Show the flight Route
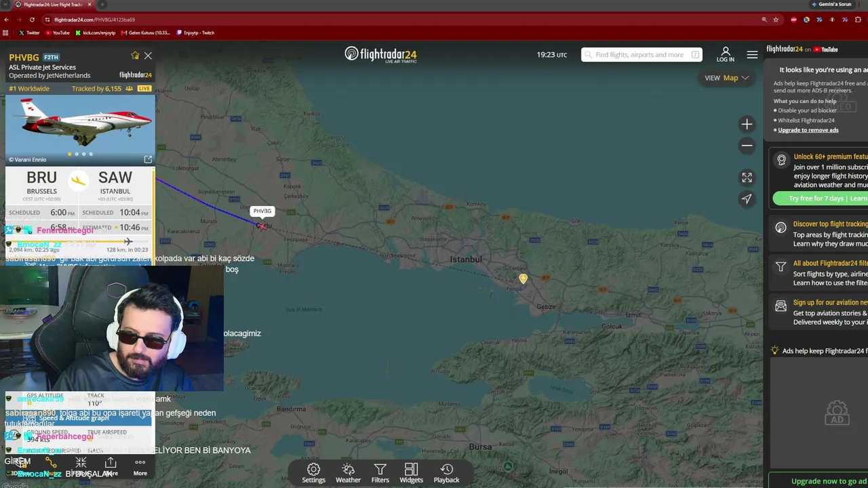Viewport: 868px width, 488px height. tap(51, 466)
